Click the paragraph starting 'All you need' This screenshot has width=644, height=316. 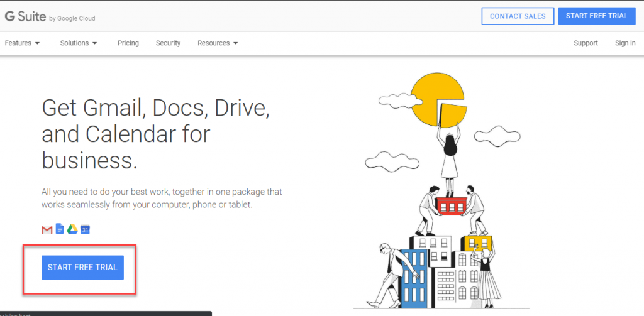click(162, 199)
